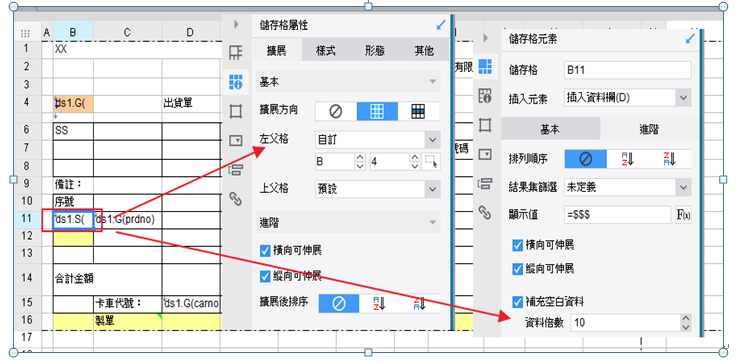Uncheck 補充空白資料 checkbox

point(517,301)
